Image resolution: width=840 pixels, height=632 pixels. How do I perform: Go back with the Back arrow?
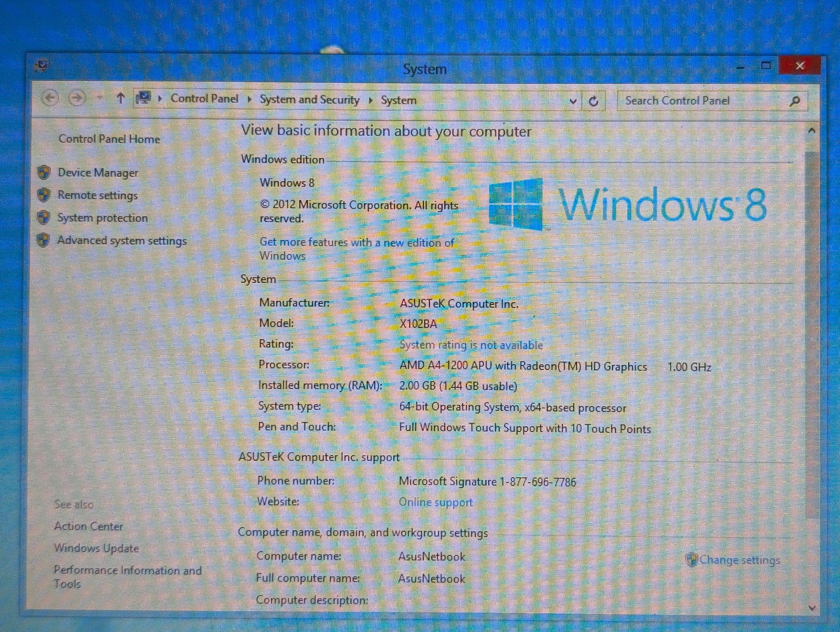point(50,98)
